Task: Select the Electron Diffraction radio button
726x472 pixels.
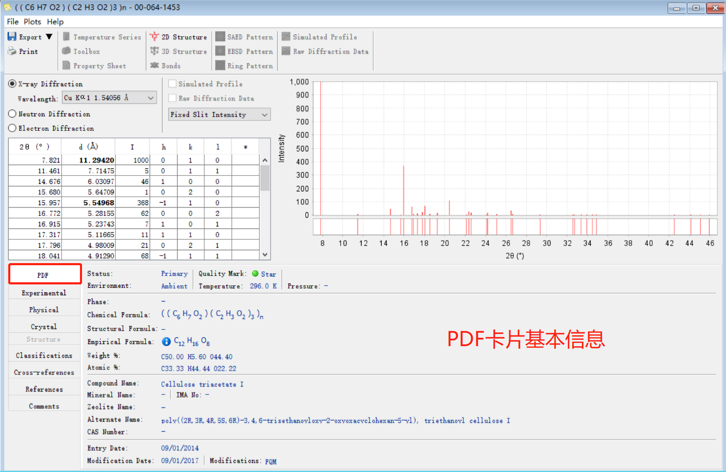Action: tap(13, 128)
